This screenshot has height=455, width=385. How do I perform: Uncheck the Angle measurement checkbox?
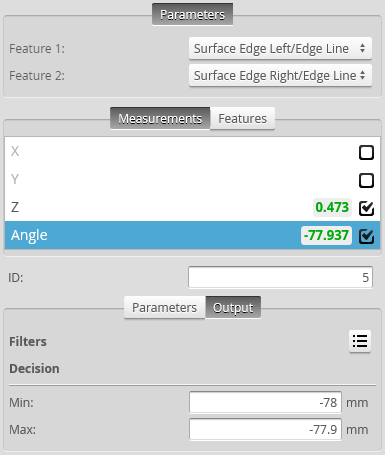pos(366,236)
